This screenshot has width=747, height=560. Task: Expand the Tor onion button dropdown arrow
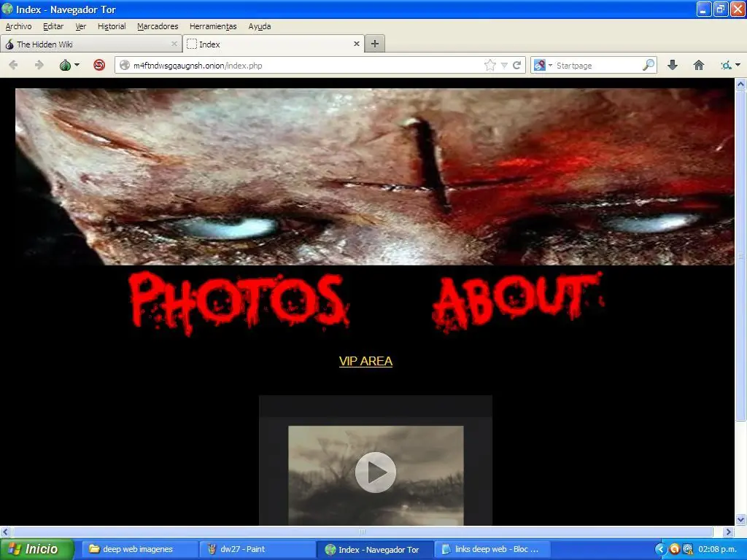tap(77, 65)
